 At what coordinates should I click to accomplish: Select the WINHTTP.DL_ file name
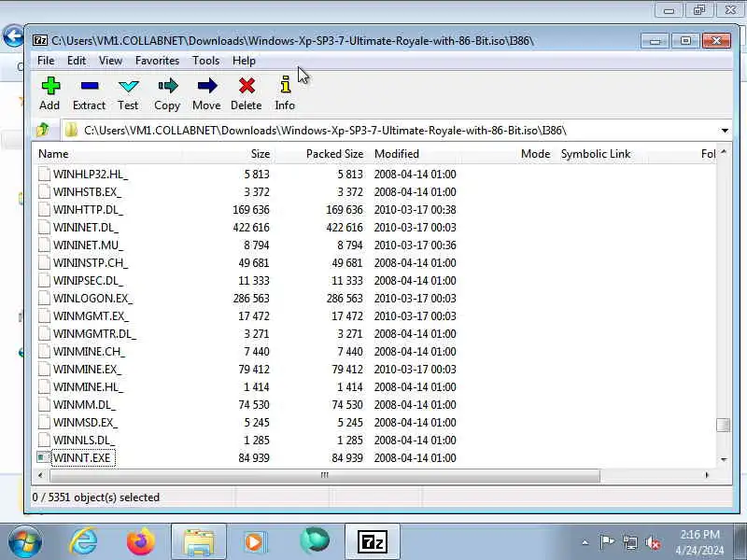pyautogui.click(x=88, y=209)
